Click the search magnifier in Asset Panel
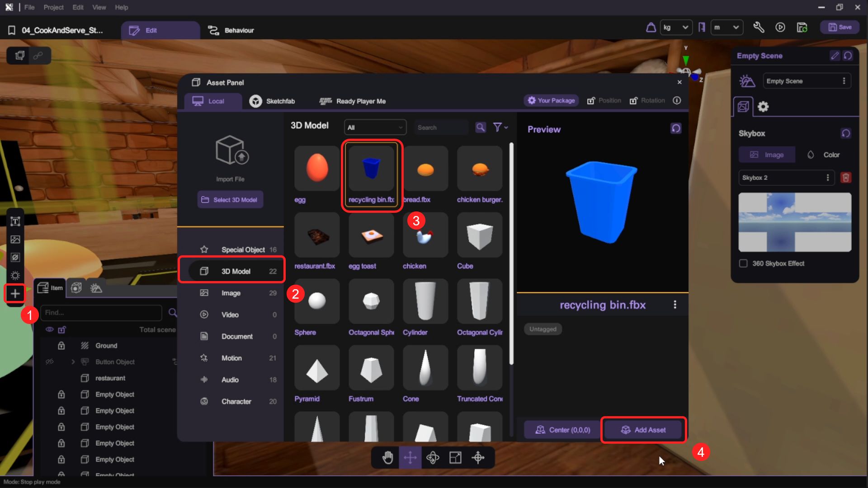The width and height of the screenshot is (868, 488). (x=481, y=127)
